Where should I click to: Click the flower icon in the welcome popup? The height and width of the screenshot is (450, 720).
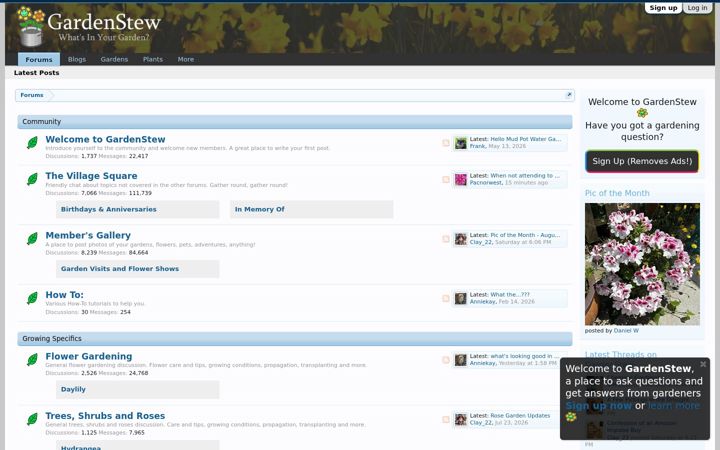571,417
